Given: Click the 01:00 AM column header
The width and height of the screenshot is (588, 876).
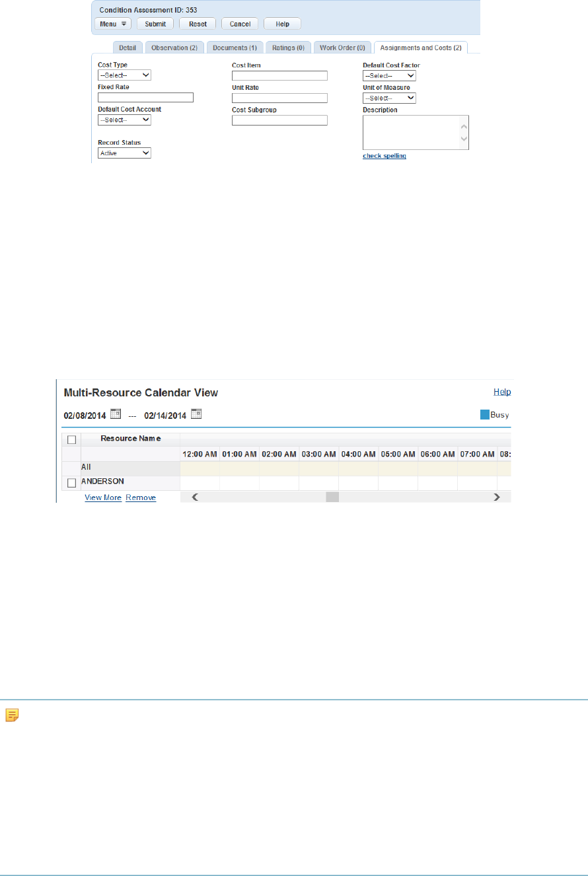Looking at the screenshot, I should pos(239,454).
